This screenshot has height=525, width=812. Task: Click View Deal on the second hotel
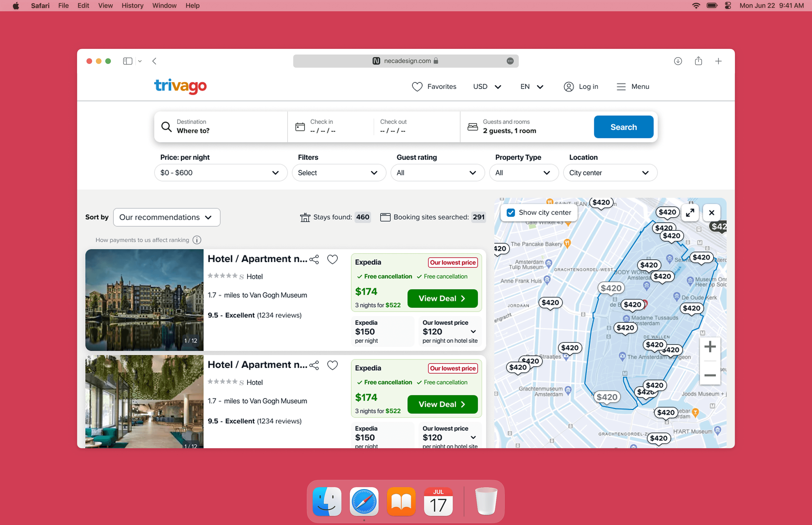pos(442,404)
